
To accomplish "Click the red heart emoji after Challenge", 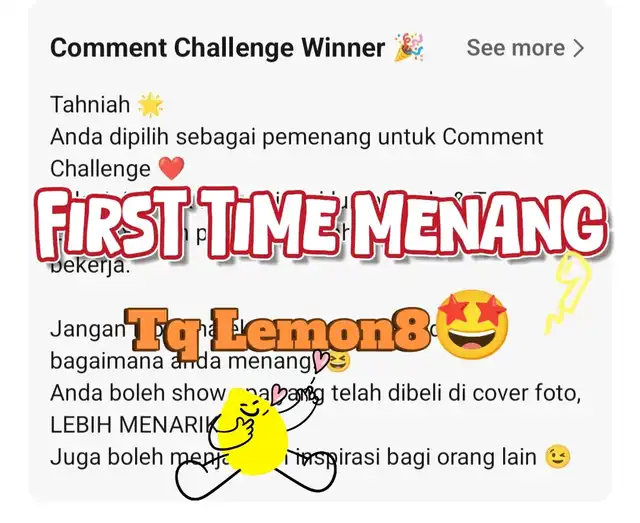I will [171, 169].
